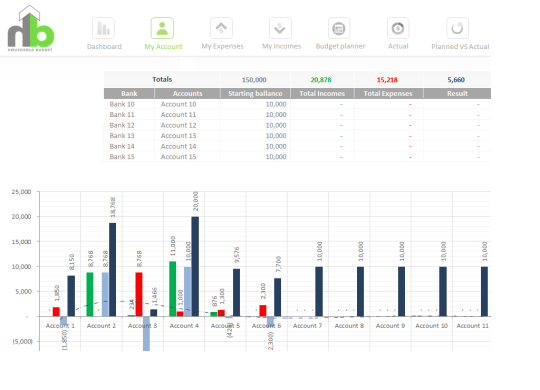Switch to My Account label

pyautogui.click(x=163, y=47)
